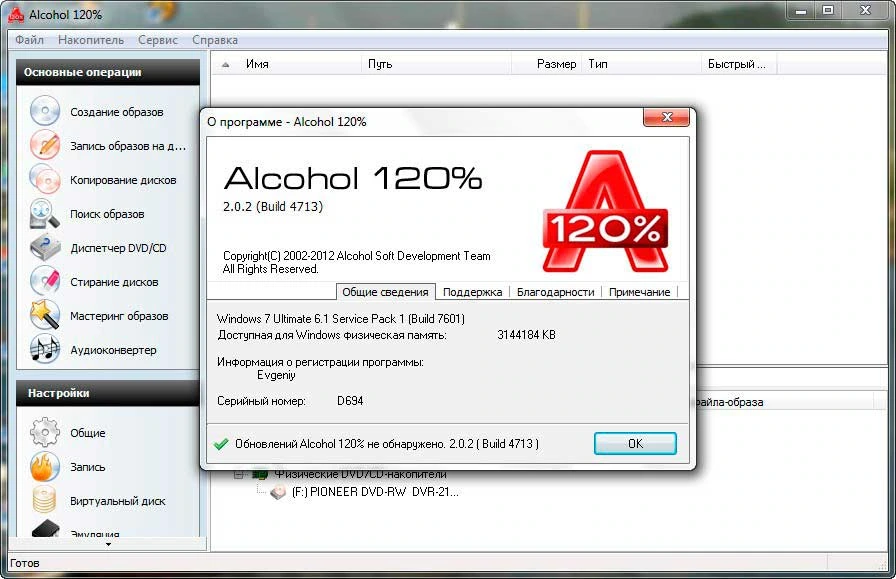
Task: Launch Диспетчер DVD/CD
Action: (118, 248)
